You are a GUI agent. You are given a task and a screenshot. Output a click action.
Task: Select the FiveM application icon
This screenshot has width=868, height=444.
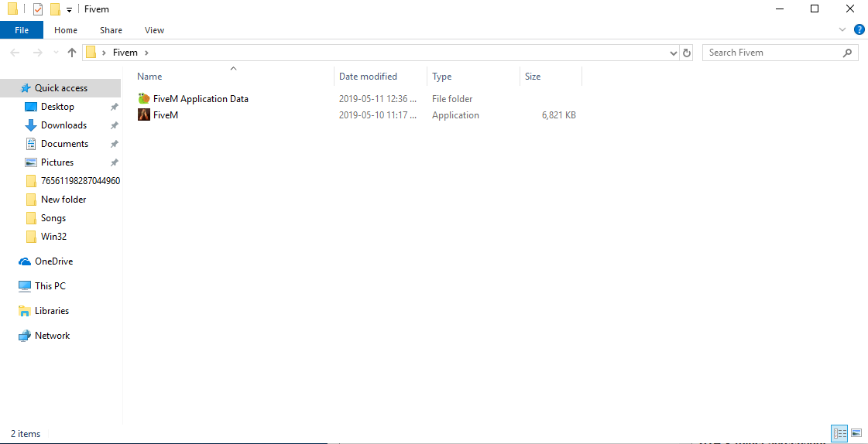144,115
